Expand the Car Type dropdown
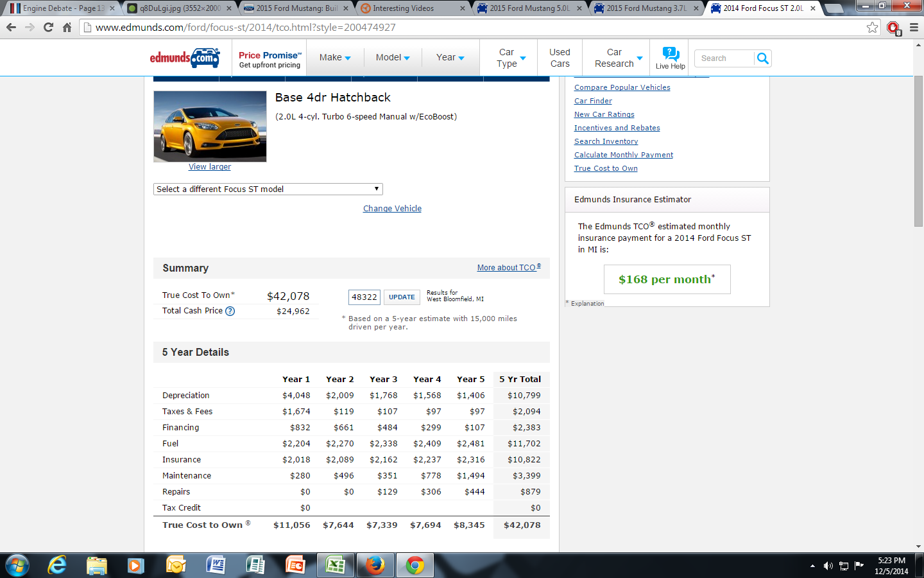Viewport: 924px width, 578px height. click(511, 58)
